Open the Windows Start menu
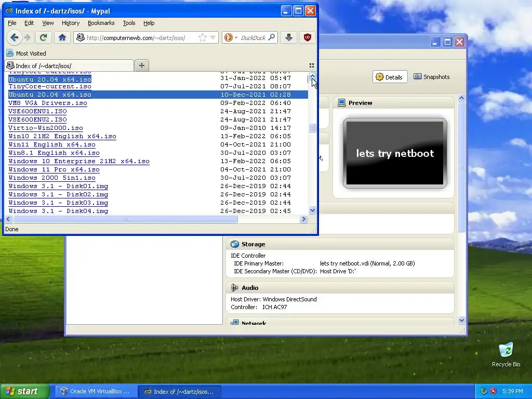 coord(24,391)
